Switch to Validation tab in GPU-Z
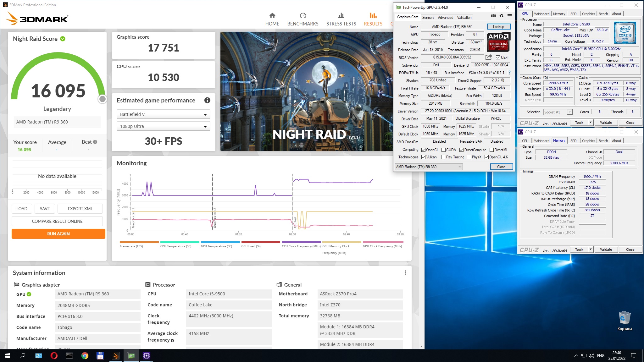 point(464,18)
